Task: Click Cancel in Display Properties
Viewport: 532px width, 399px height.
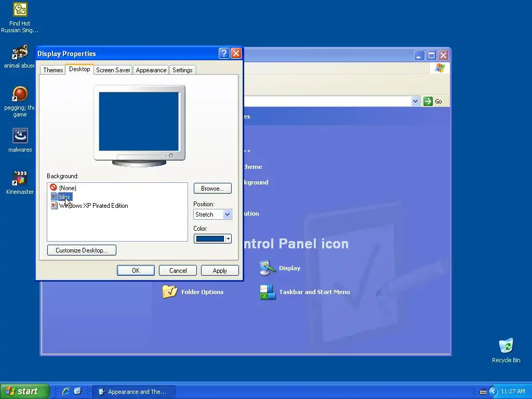Action: tap(178, 270)
